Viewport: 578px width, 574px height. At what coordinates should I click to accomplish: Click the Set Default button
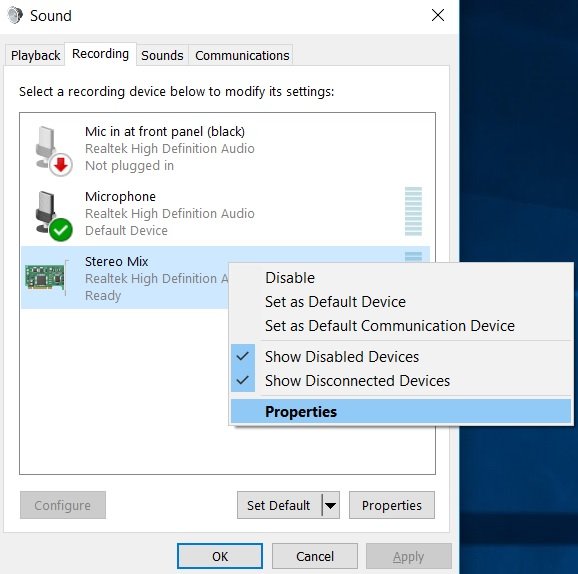(x=279, y=505)
